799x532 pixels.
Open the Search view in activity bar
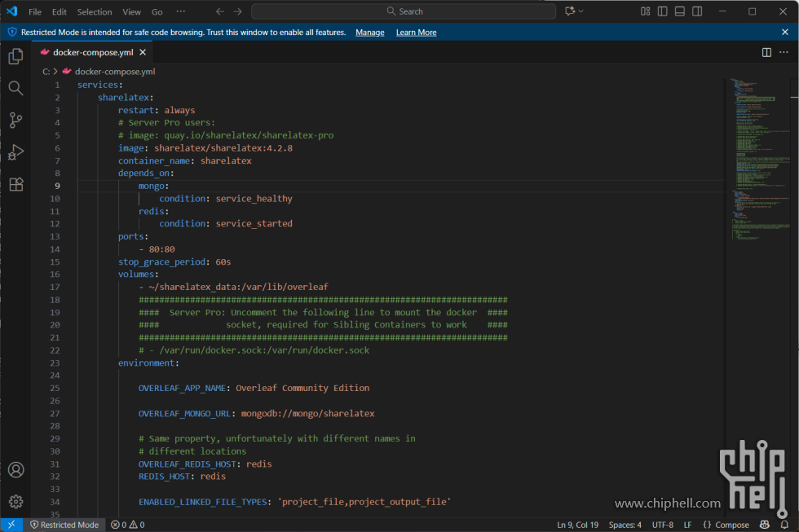pyautogui.click(x=15, y=88)
